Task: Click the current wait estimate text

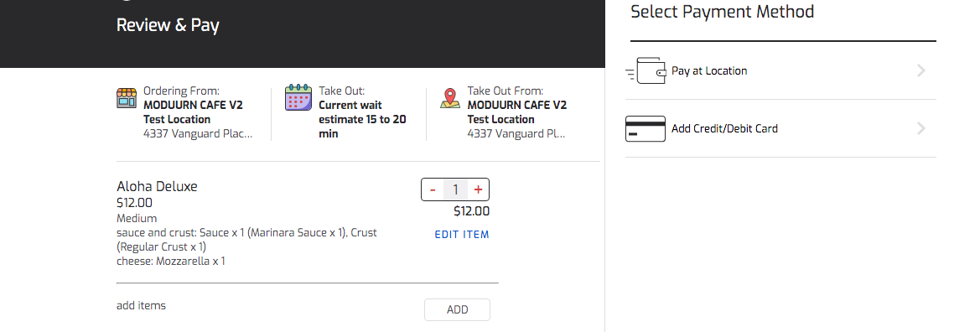Action: [362, 119]
